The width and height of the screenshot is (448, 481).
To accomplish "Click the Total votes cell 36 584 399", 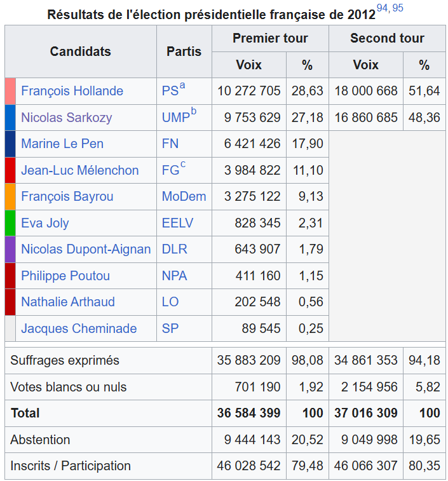I will coord(248,413).
